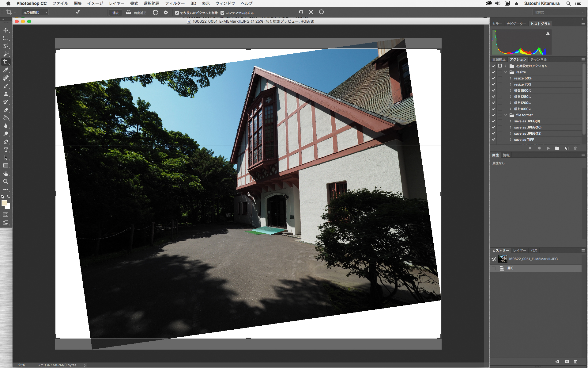Viewport: 588px width, 368px height.
Task: Toggle the Content-Aware checkbox
Action: 223,13
